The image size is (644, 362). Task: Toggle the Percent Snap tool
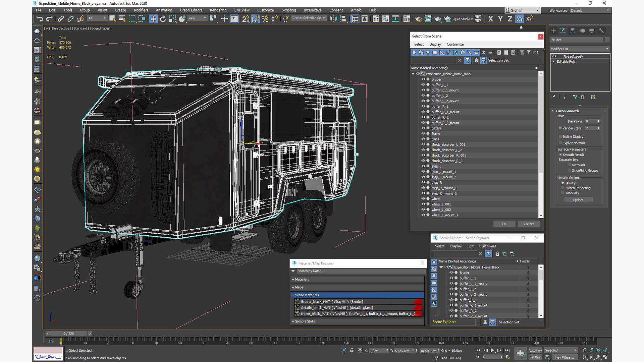click(x=265, y=19)
